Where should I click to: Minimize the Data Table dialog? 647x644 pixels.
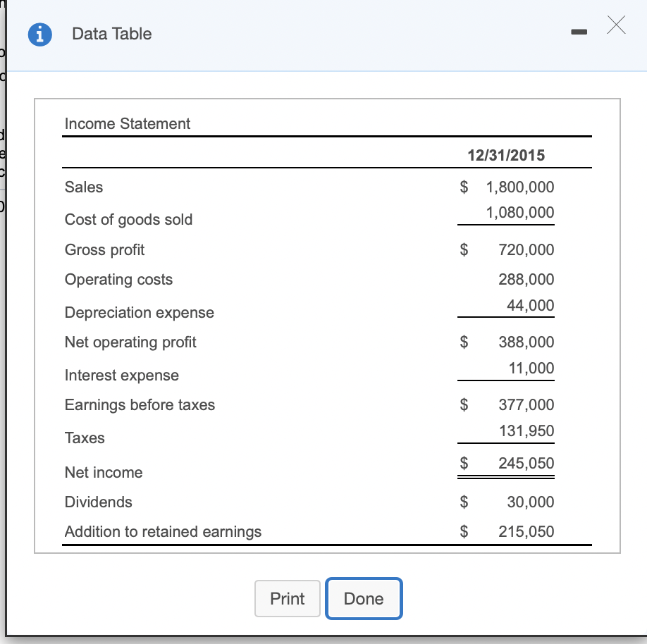pyautogui.click(x=579, y=32)
